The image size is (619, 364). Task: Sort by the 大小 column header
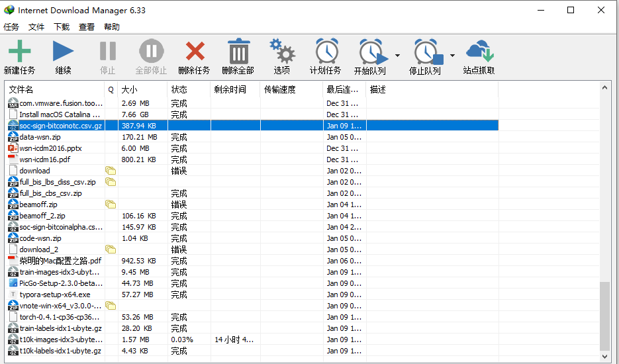point(142,89)
